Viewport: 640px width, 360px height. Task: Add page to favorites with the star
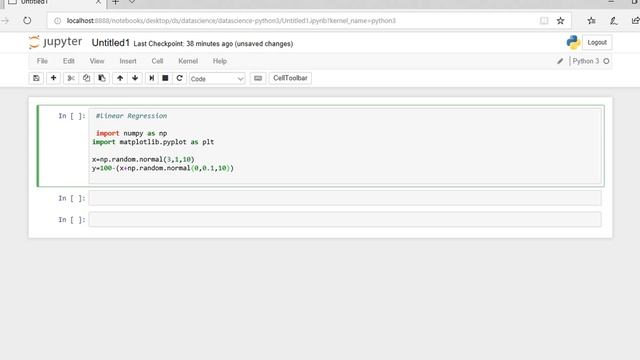coord(560,21)
